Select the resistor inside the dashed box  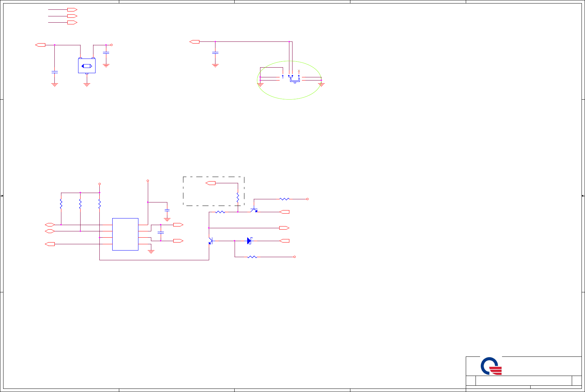point(238,198)
